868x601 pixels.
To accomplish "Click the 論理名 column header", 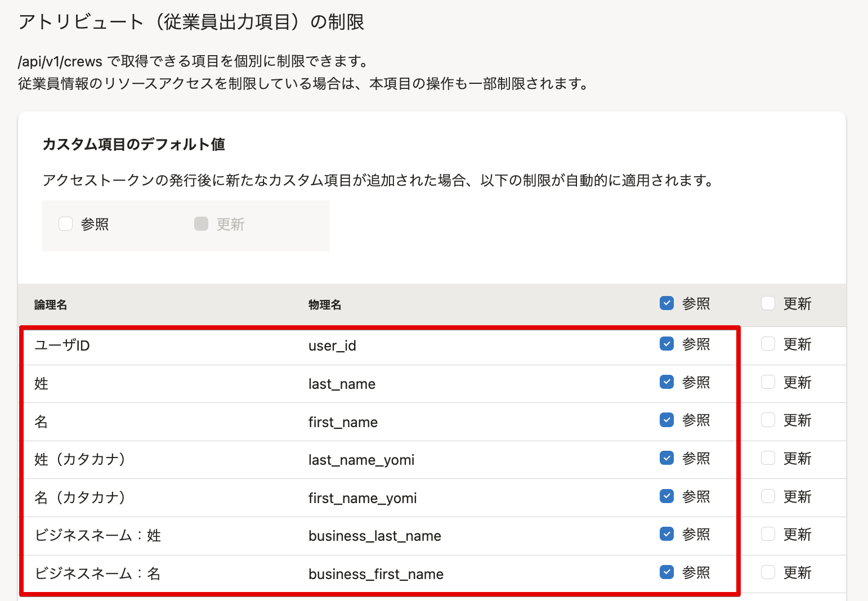I will (x=51, y=305).
